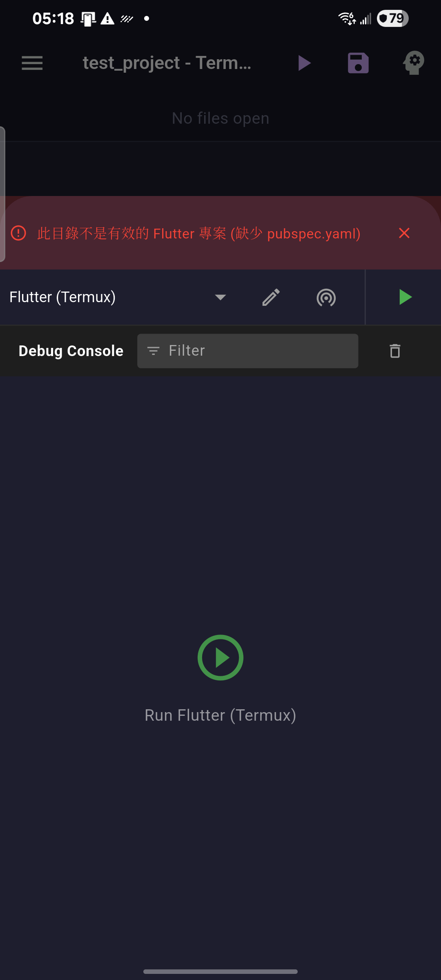This screenshot has height=980, width=441.
Task: Save the project using the floppy disk icon
Action: (x=358, y=63)
